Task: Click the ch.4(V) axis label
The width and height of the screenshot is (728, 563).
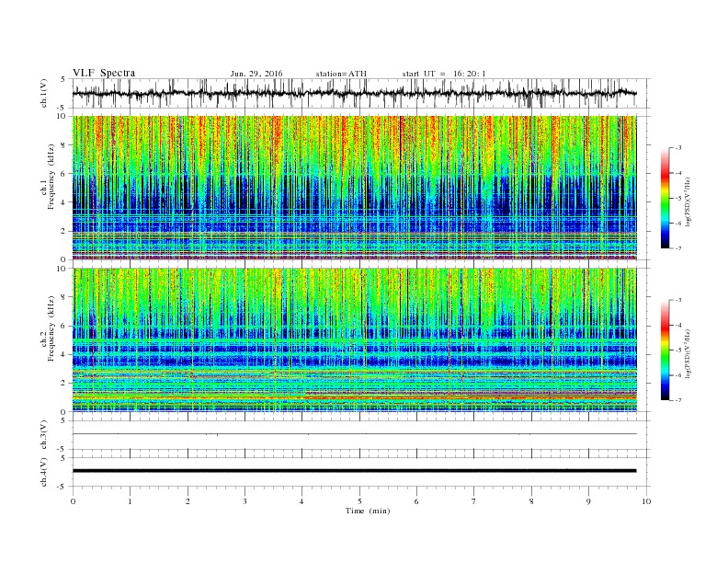Action: pyautogui.click(x=44, y=473)
